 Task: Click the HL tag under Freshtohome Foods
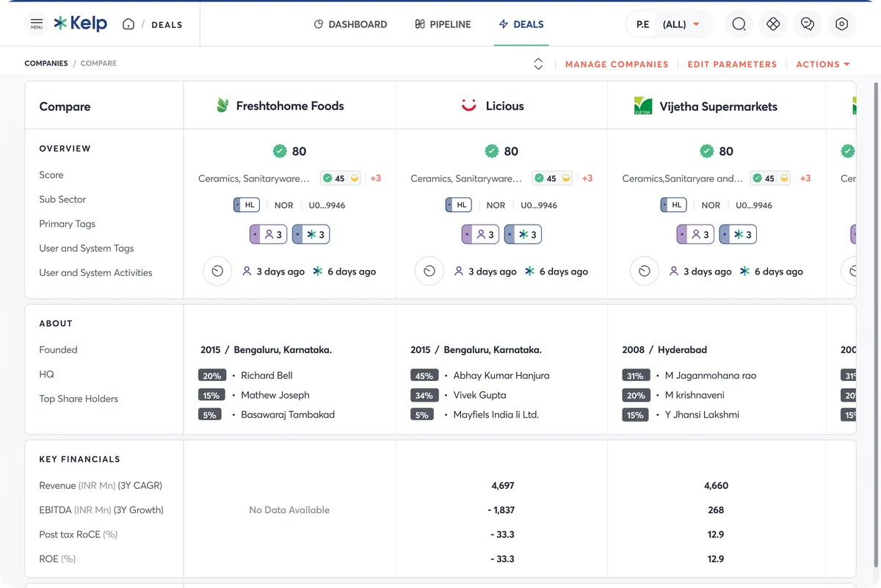(x=247, y=205)
